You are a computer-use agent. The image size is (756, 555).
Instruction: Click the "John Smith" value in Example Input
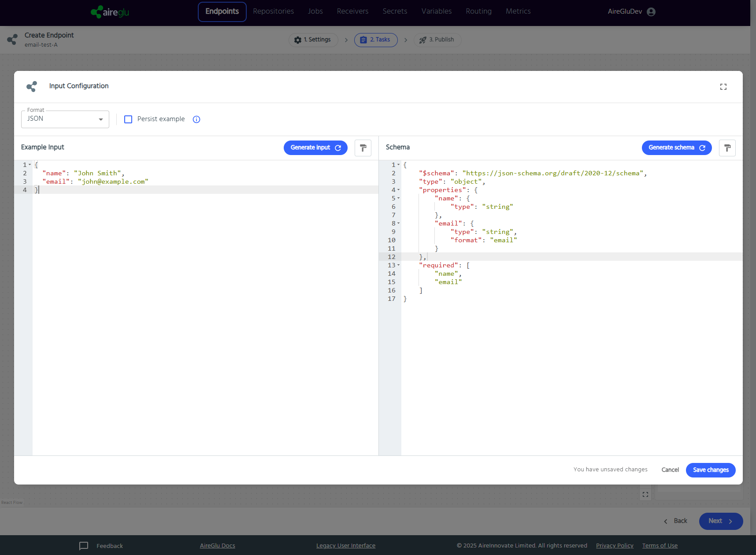(x=97, y=173)
